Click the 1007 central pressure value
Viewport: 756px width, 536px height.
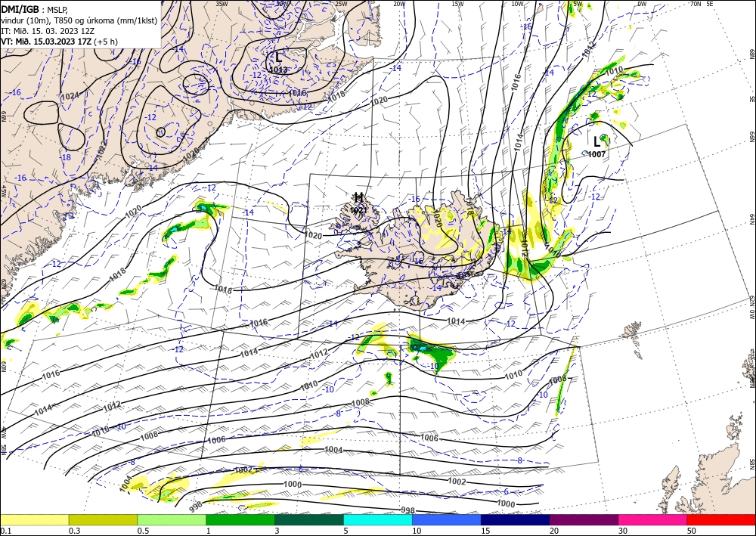(x=597, y=154)
